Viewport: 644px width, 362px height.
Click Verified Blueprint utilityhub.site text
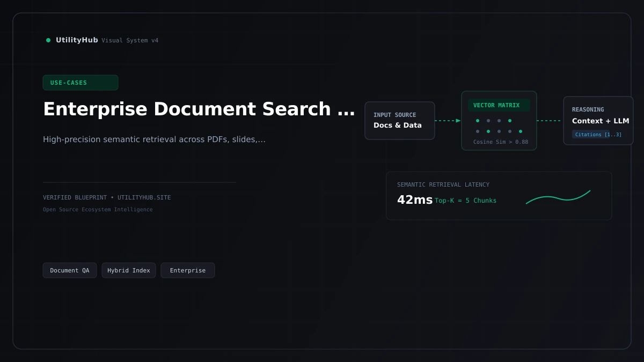pyautogui.click(x=107, y=197)
